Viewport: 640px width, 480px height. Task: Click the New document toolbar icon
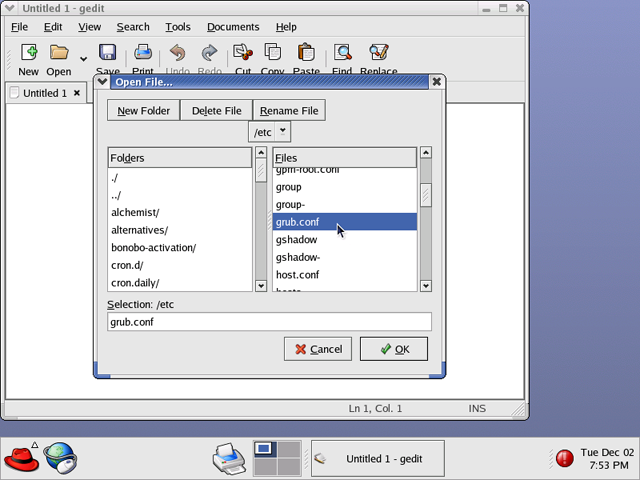click(x=28, y=53)
